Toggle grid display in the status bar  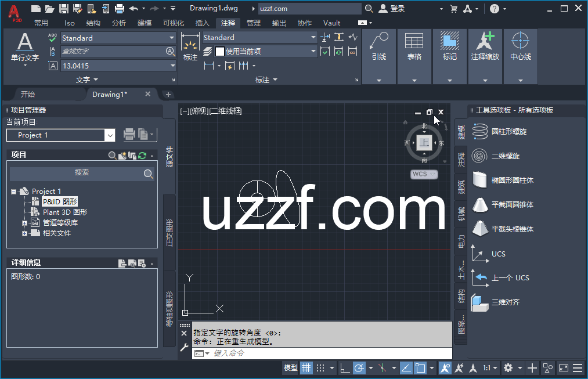point(306,368)
